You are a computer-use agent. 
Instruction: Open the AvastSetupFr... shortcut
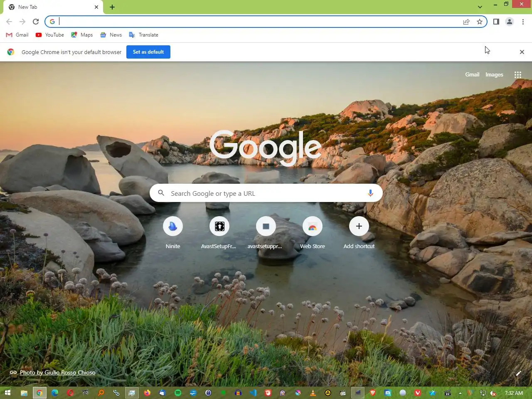(x=219, y=233)
